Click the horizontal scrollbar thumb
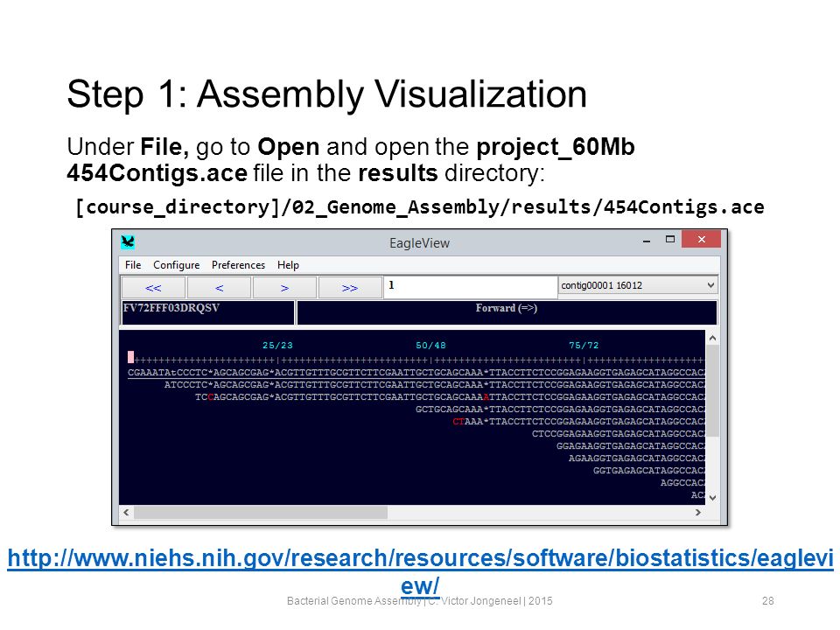Viewport: 840px width, 630px height. pos(261,513)
